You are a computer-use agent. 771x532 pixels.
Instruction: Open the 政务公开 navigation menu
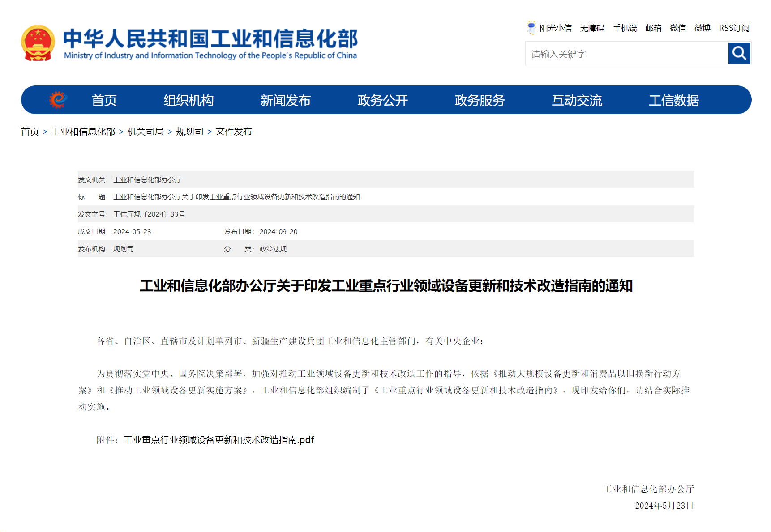(383, 100)
